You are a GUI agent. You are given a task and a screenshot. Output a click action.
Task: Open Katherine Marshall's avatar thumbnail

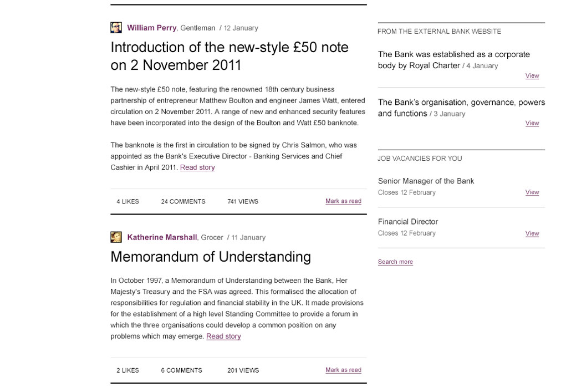(116, 237)
